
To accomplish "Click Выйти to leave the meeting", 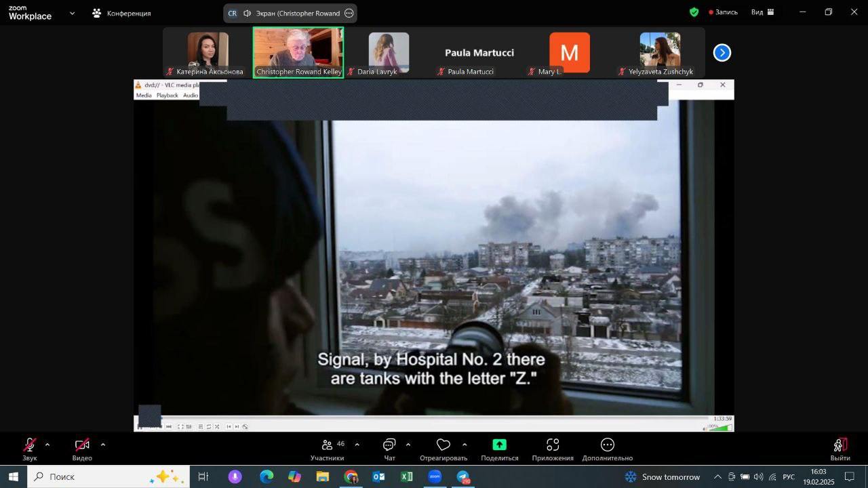I will pyautogui.click(x=840, y=449).
